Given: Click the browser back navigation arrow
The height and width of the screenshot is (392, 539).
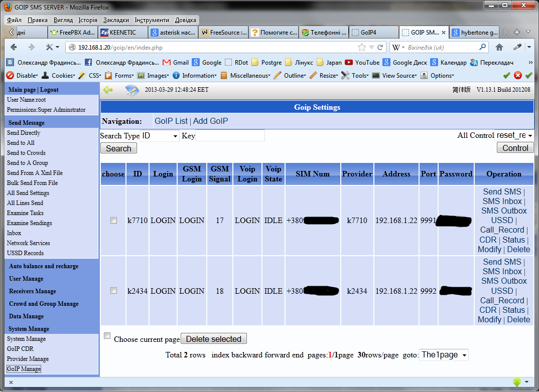Looking at the screenshot, I should [14, 48].
